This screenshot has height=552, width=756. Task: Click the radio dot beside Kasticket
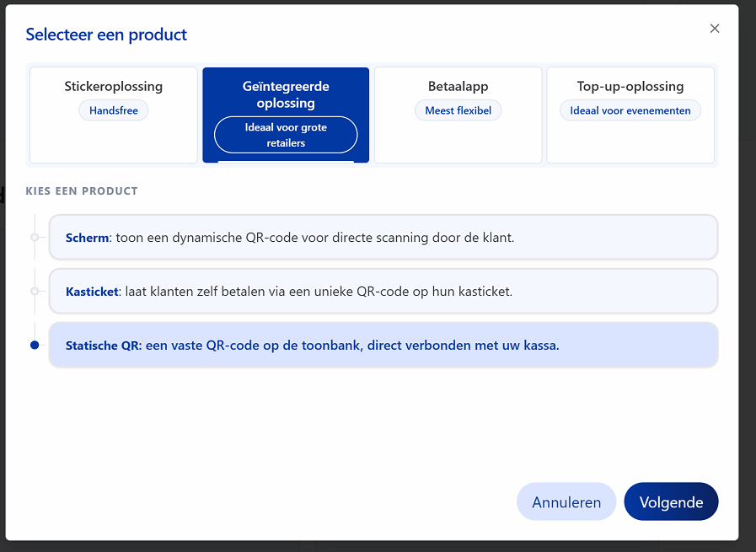35,292
